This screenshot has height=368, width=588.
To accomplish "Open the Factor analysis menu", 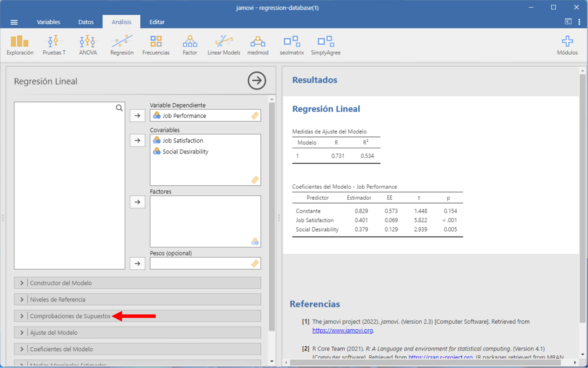I will 190,45.
